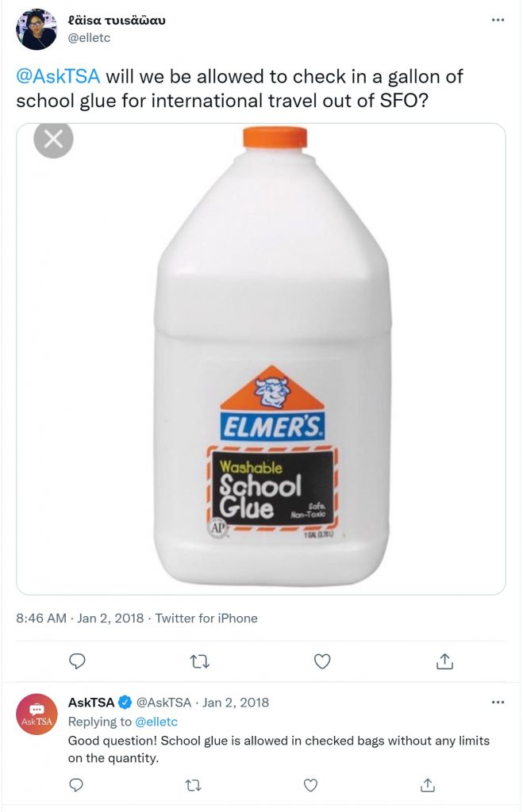Close the image with X button
This screenshot has width=523, height=812.
[53, 139]
